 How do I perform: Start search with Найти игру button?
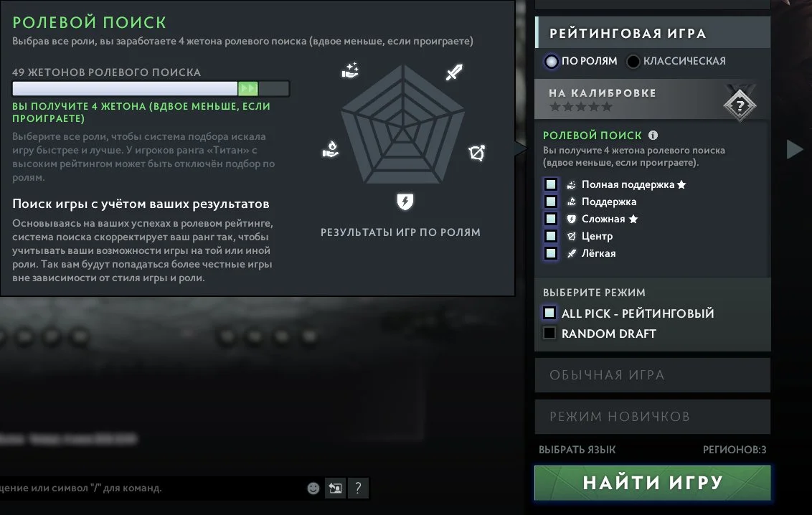tap(653, 483)
